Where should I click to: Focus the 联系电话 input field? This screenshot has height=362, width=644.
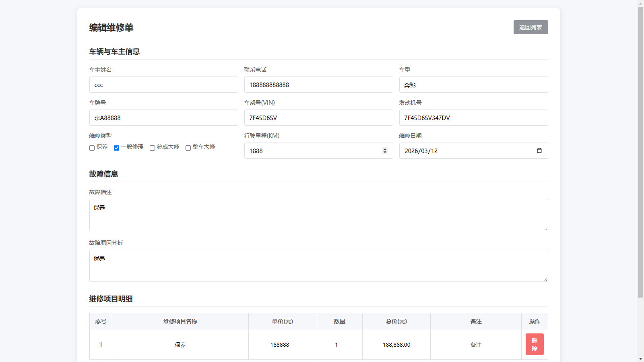click(318, 85)
